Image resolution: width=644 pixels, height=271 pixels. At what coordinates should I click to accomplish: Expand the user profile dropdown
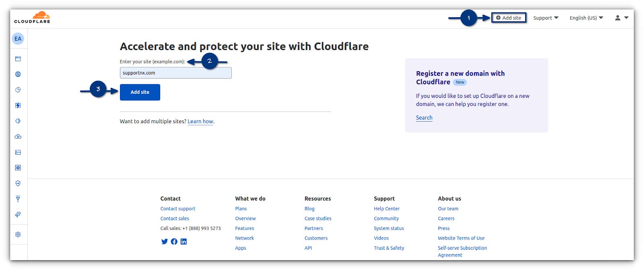[621, 18]
